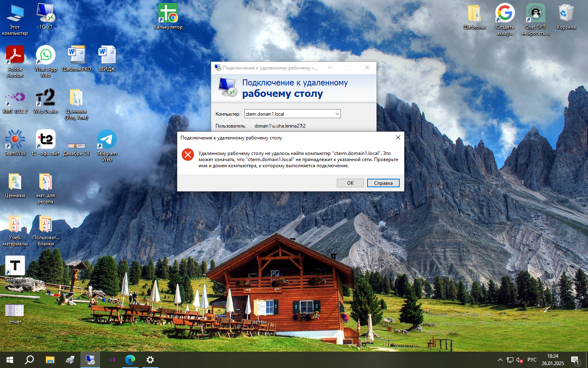Open the 1С-УТ desktop shortcut

point(45,14)
